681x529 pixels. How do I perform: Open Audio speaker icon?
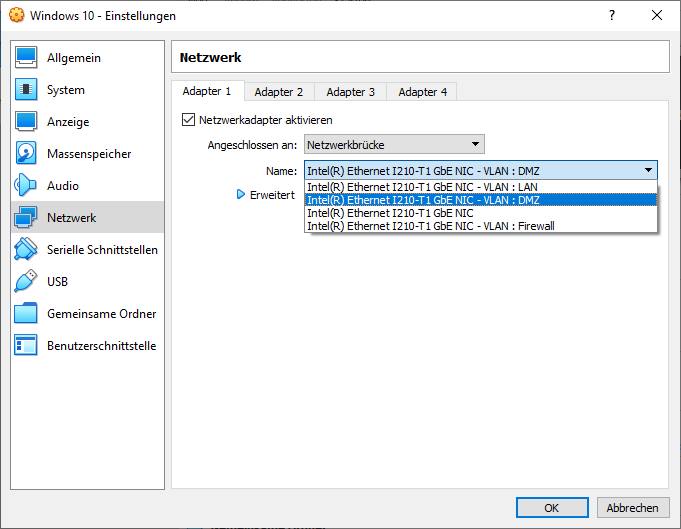26,185
